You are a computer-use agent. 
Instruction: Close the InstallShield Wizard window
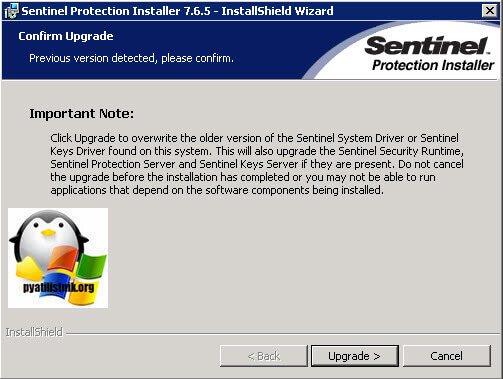pos(490,11)
